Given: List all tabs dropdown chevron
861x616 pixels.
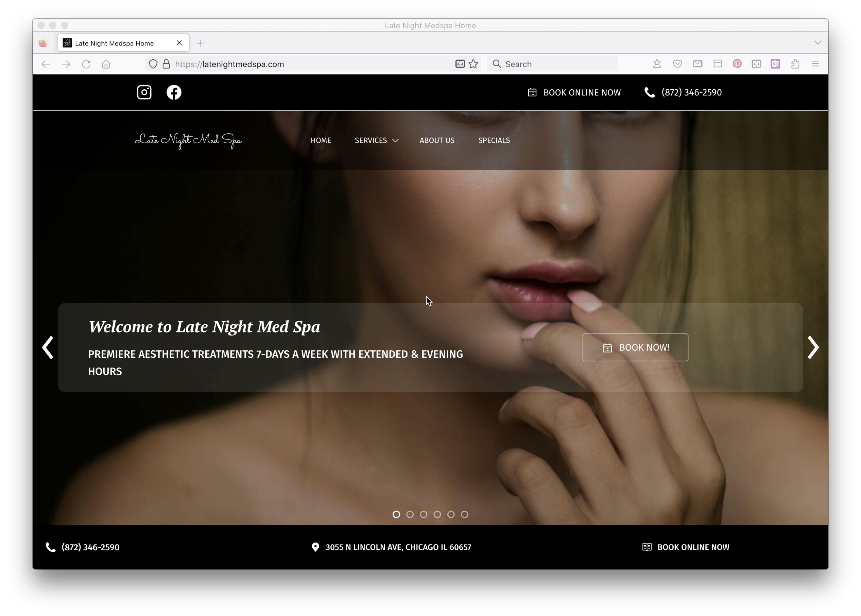Looking at the screenshot, I should [x=818, y=43].
